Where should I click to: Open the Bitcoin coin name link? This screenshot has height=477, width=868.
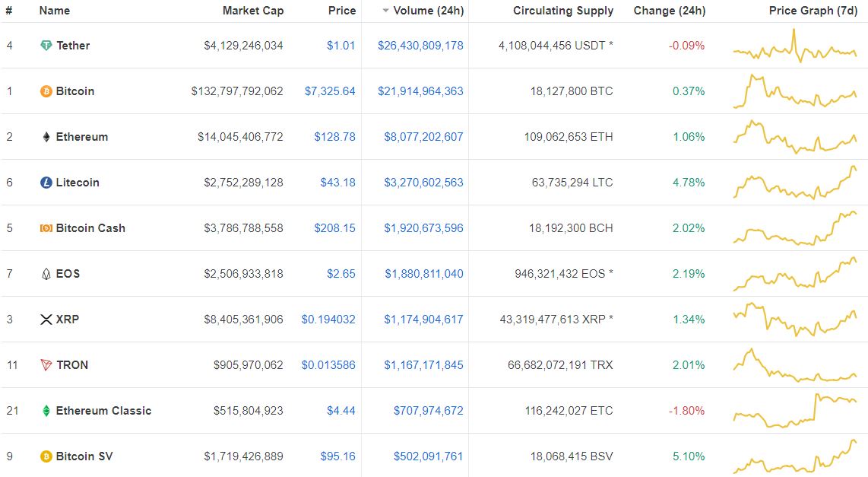pos(74,91)
